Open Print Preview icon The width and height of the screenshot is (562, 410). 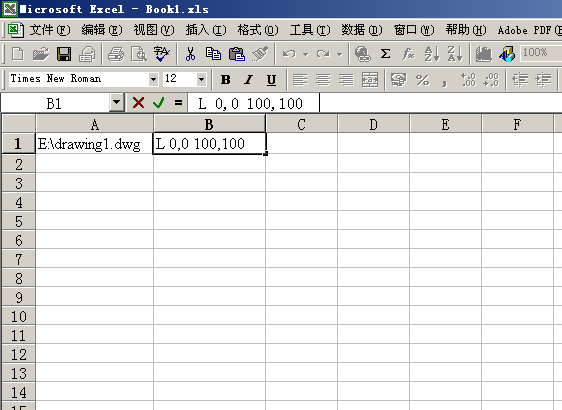click(x=139, y=54)
